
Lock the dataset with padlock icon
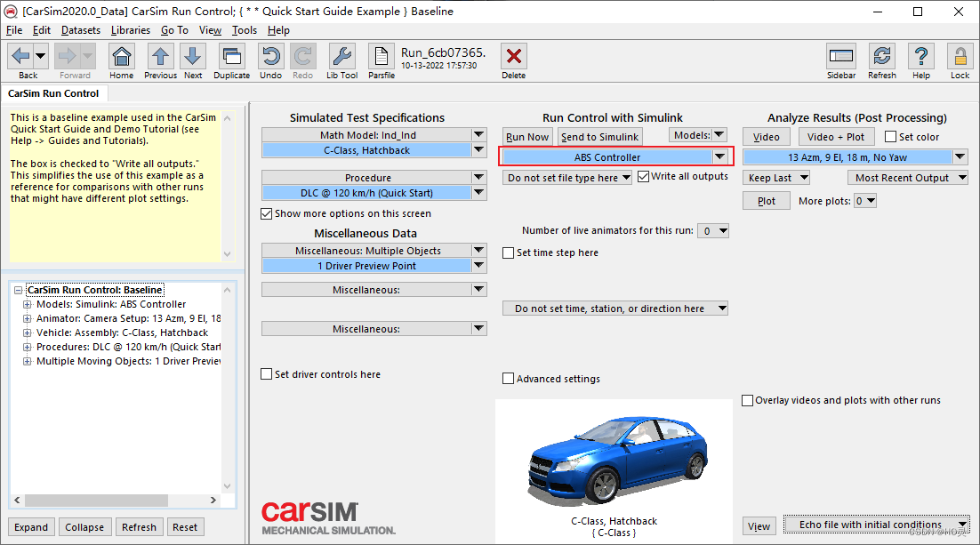coord(960,56)
